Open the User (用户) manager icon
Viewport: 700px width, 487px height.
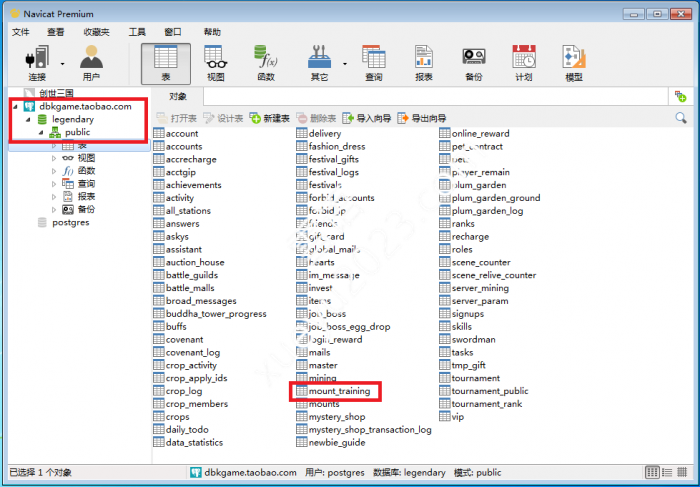coord(91,63)
